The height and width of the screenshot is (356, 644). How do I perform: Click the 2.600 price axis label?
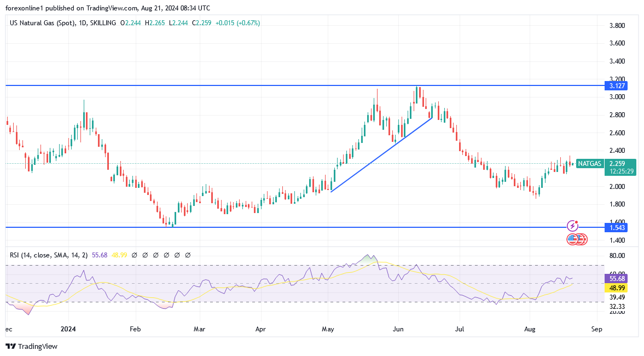pos(617,133)
